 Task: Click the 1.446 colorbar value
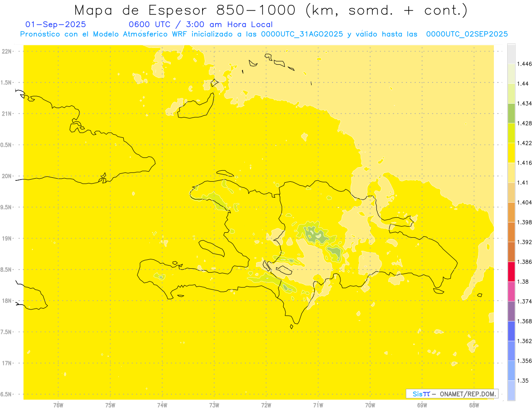524,64
